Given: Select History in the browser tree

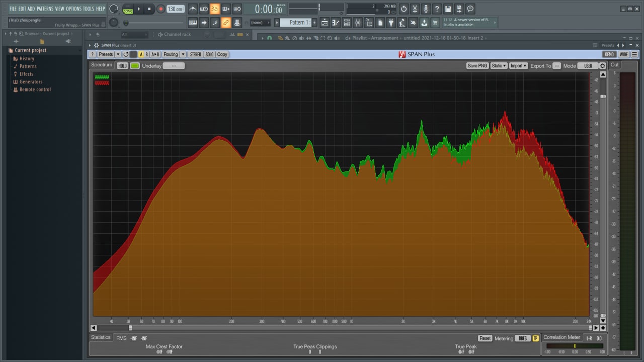Looking at the screenshot, I should [27, 59].
